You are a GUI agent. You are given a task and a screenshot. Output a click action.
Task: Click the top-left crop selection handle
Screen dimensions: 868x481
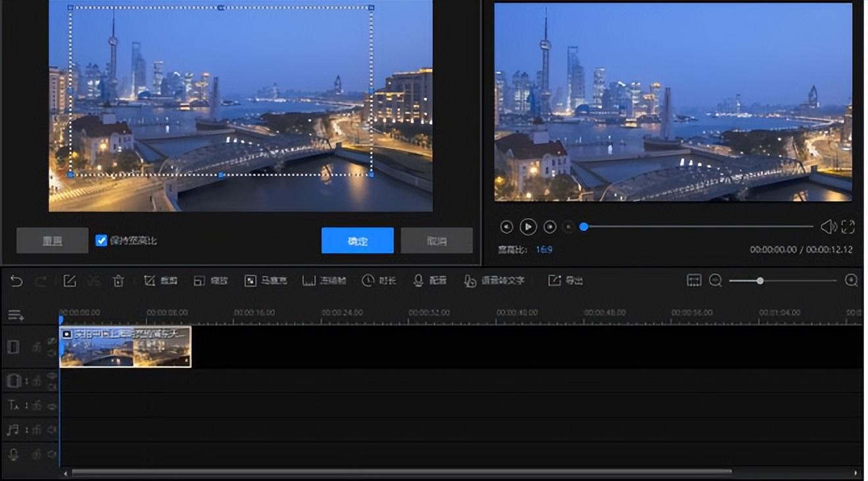click(x=70, y=8)
